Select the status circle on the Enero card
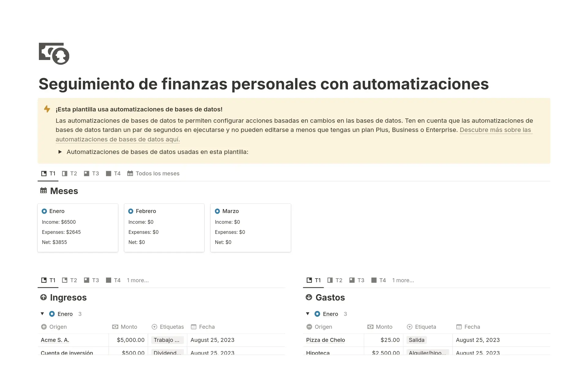588x367 pixels. coord(45,211)
